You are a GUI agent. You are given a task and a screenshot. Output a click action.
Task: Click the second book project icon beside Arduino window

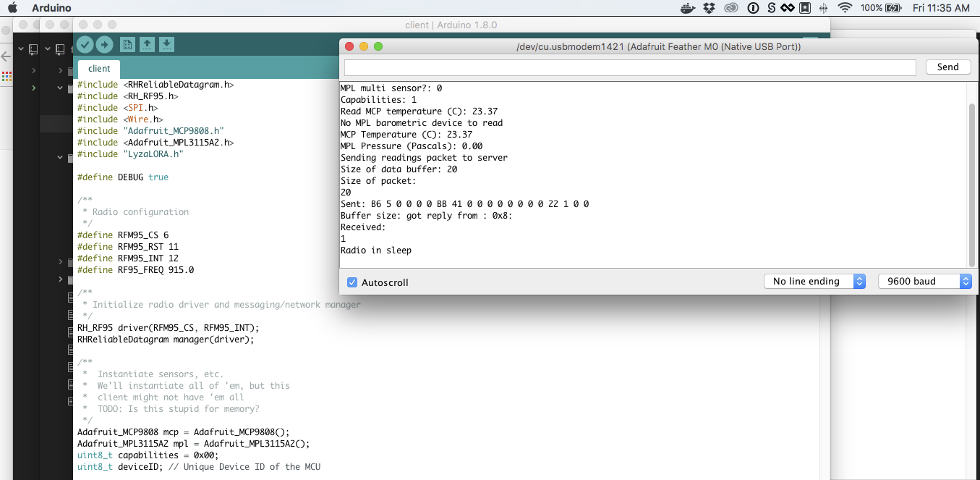coord(60,49)
